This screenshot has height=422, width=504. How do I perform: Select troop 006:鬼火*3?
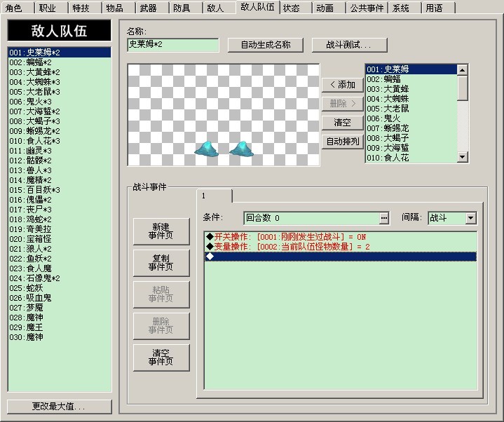click(x=60, y=102)
